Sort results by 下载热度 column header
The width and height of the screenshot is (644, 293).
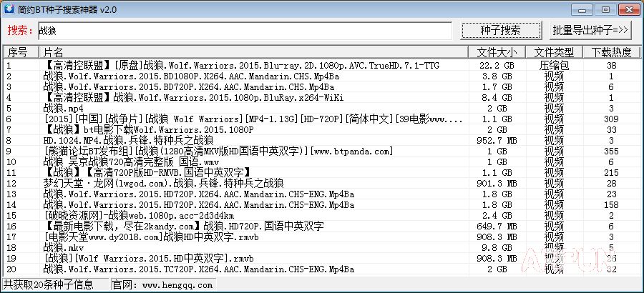(612, 52)
